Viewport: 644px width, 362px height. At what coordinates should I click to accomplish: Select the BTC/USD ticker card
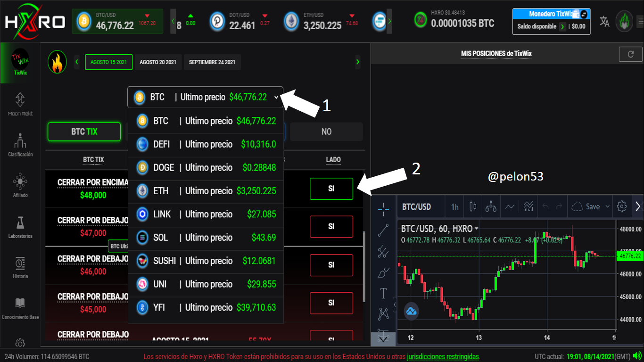coord(118,21)
